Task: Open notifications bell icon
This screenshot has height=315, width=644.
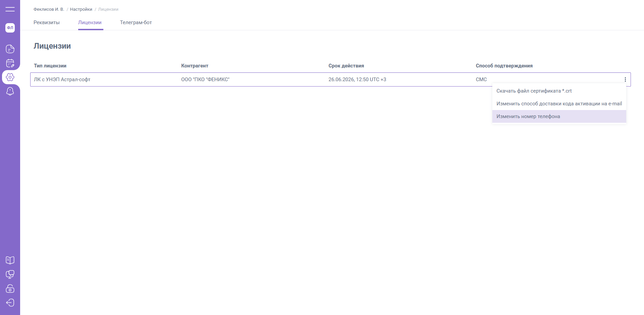Action: [x=10, y=91]
